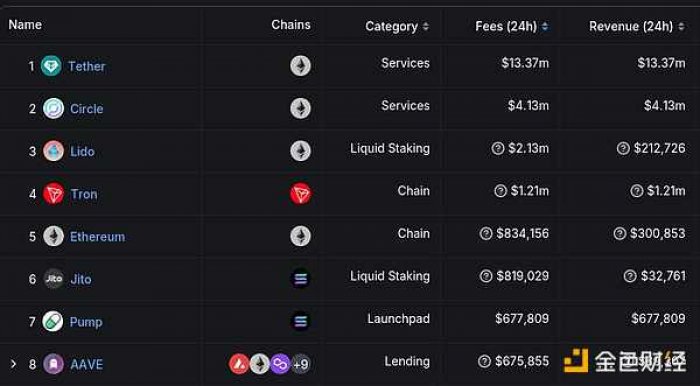
Task: Click the help icon beside Jito fees $819,029
Action: (486, 276)
